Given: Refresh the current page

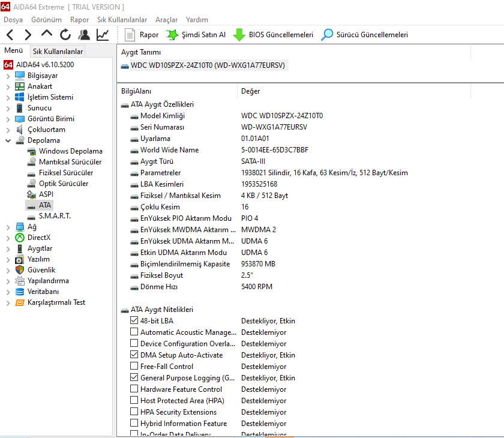Looking at the screenshot, I should [65, 35].
